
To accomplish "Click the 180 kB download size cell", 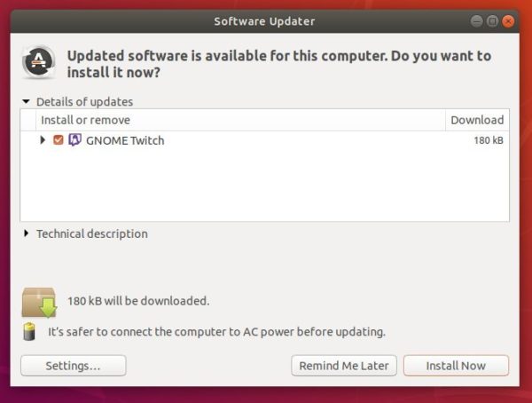I will pos(489,140).
